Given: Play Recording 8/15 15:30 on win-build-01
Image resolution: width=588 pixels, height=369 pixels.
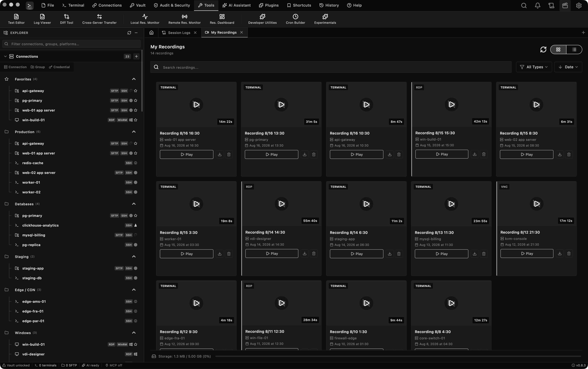Looking at the screenshot, I should tap(442, 154).
